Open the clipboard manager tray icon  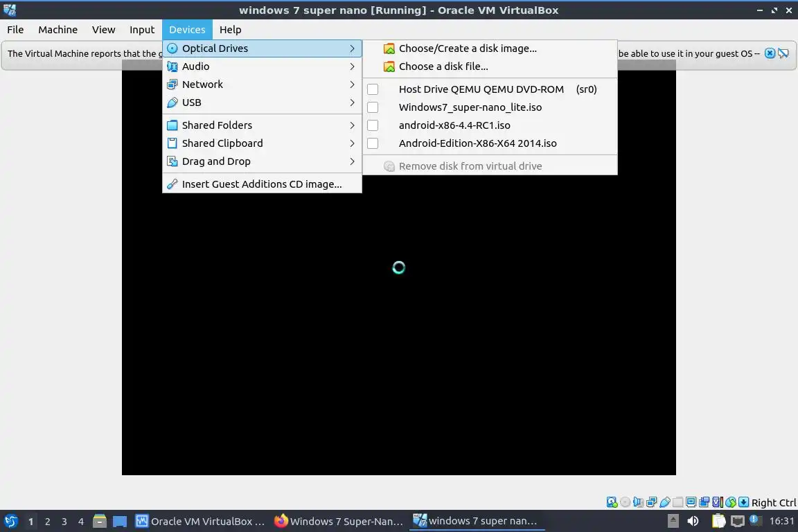718,521
